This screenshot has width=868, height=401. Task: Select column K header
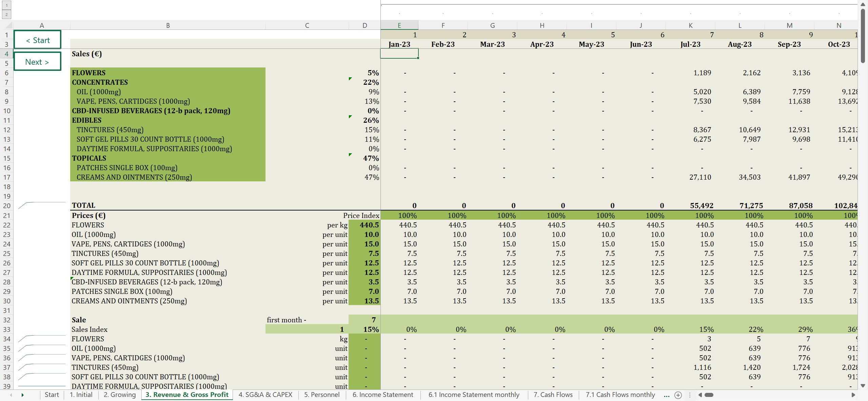coord(690,25)
